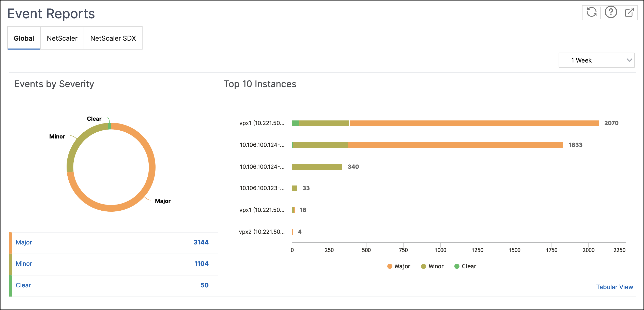Click the 1104 minor events count
The height and width of the screenshot is (310, 644).
[x=201, y=263]
